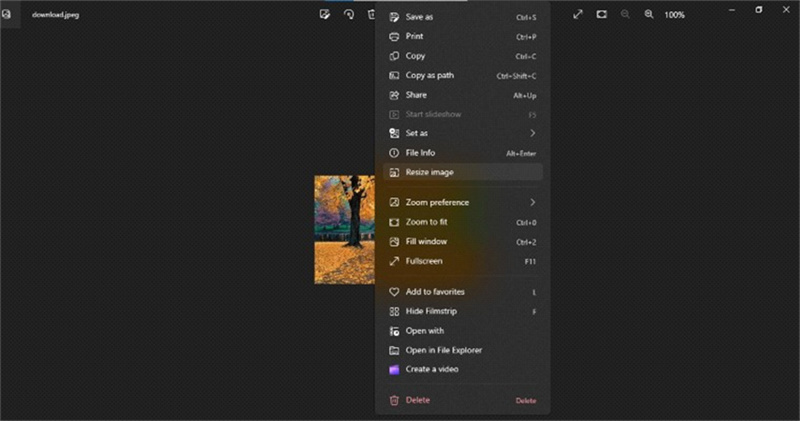The height and width of the screenshot is (421, 800).
Task: Click the Open with icon
Action: click(394, 331)
